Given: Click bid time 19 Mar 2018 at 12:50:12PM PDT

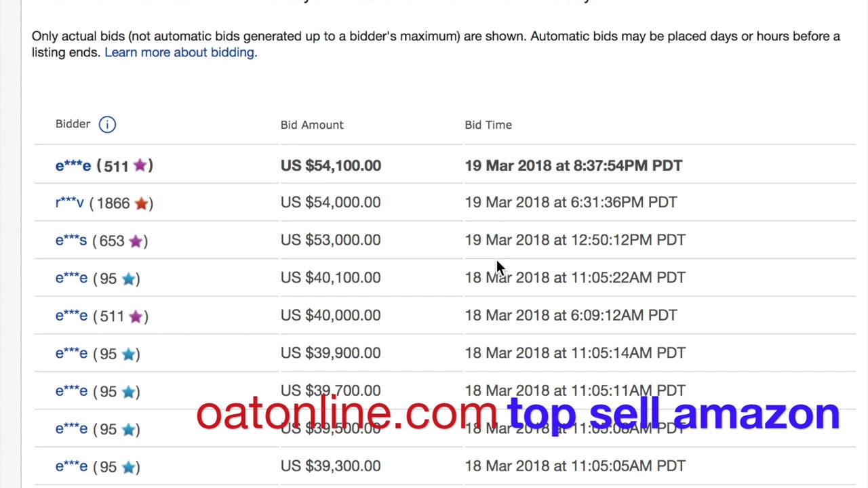Looking at the screenshot, I should [x=575, y=240].
